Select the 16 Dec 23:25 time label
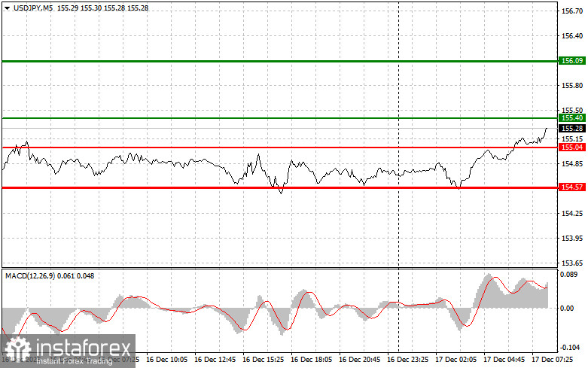The image size is (588, 368). pos(407,360)
